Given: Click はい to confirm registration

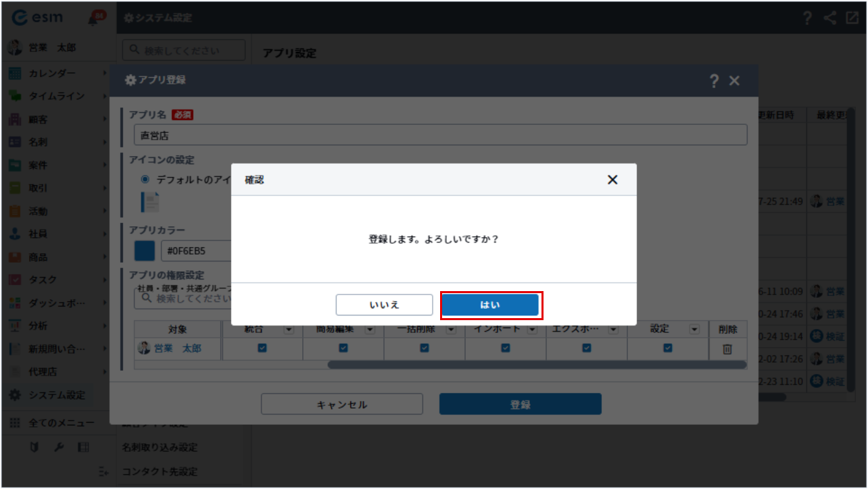Looking at the screenshot, I should [x=490, y=305].
